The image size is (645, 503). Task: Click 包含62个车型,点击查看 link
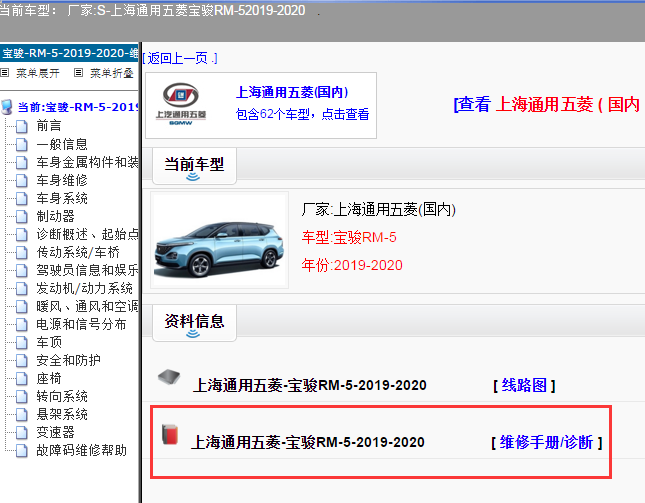pos(302,114)
